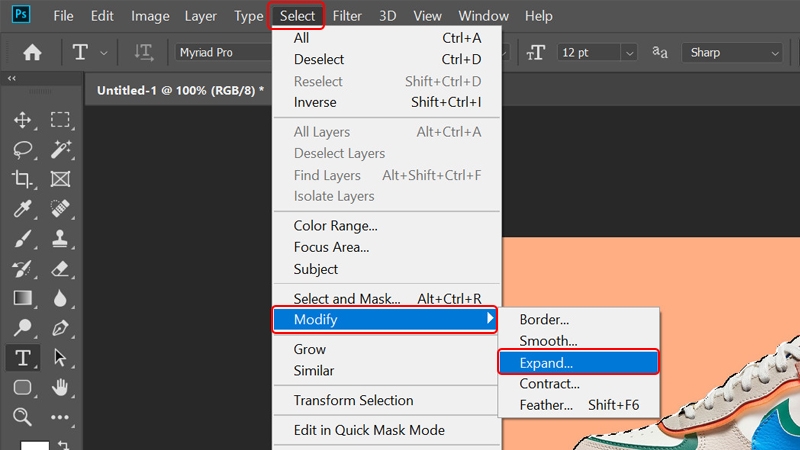The height and width of the screenshot is (450, 800).
Task: Choose Grow menu entry
Action: coord(386,349)
